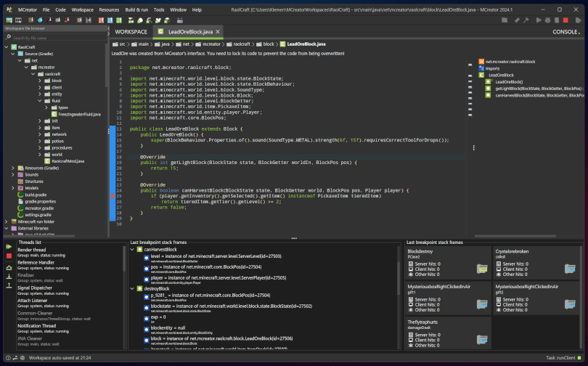
Task: Collapse the destroyBlock stack frame
Action: (x=132, y=289)
